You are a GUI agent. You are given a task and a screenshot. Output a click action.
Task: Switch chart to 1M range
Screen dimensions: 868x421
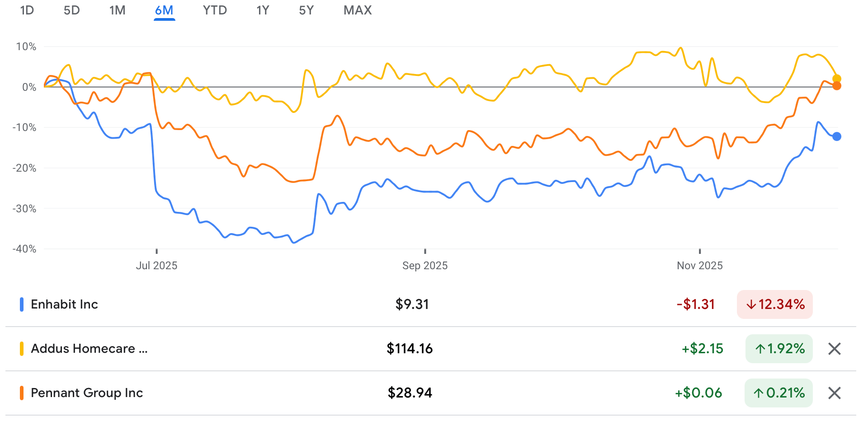pos(117,10)
